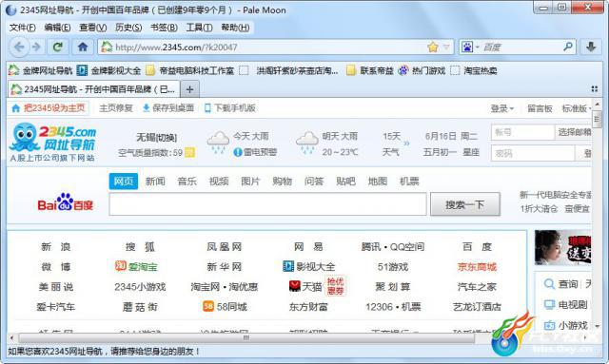
Task: Click the 搜索一下 search button
Action: point(465,204)
